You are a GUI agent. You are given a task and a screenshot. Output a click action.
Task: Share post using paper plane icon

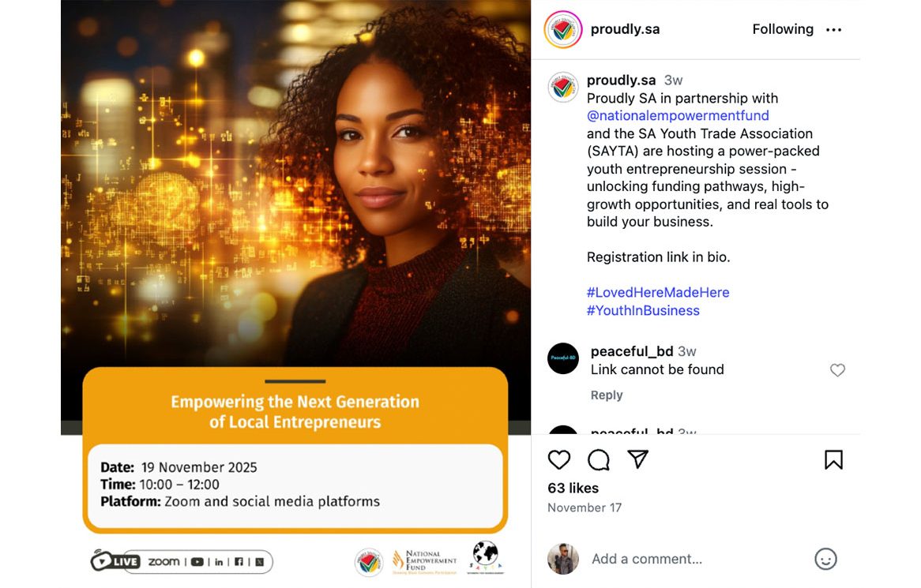638,459
